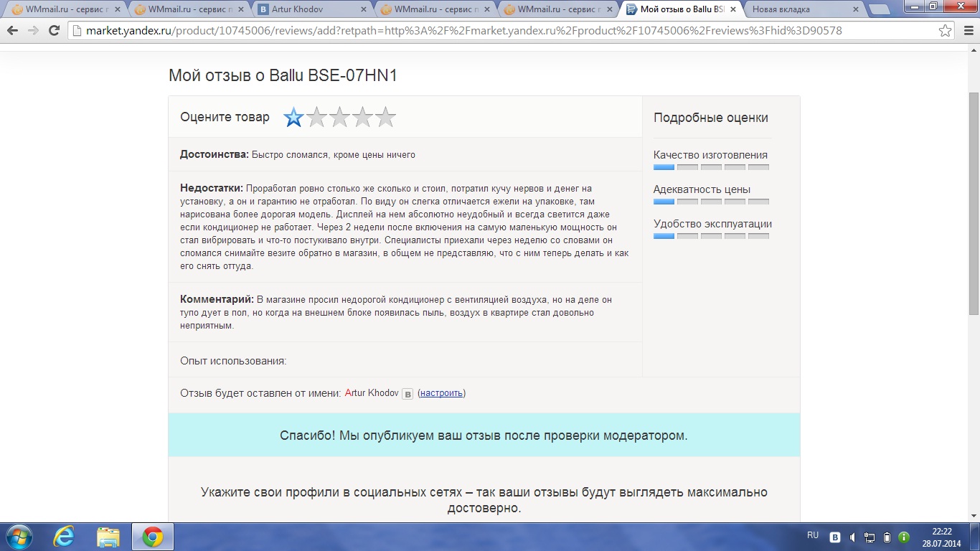Bookmark this page with the star icon
The image size is (980, 551).
(946, 31)
